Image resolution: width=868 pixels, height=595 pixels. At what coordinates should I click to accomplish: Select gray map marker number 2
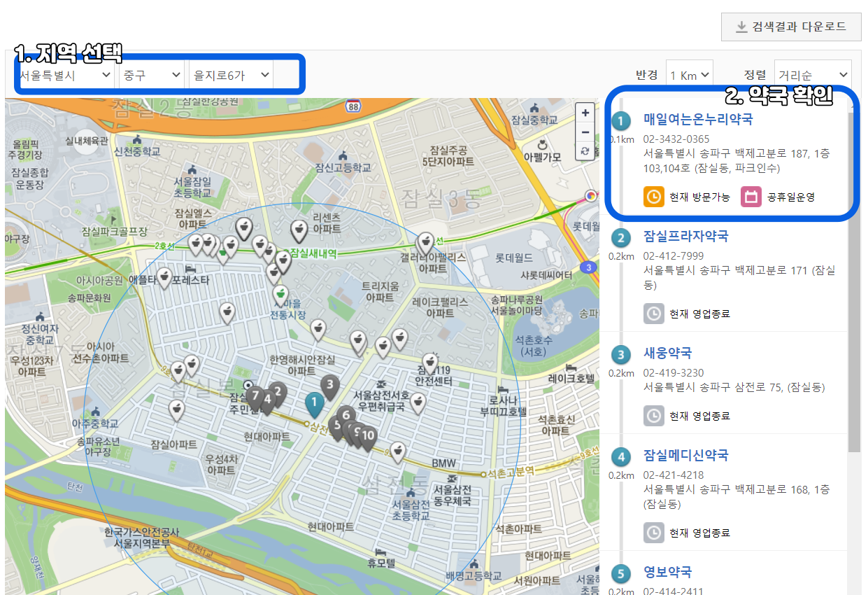click(278, 395)
